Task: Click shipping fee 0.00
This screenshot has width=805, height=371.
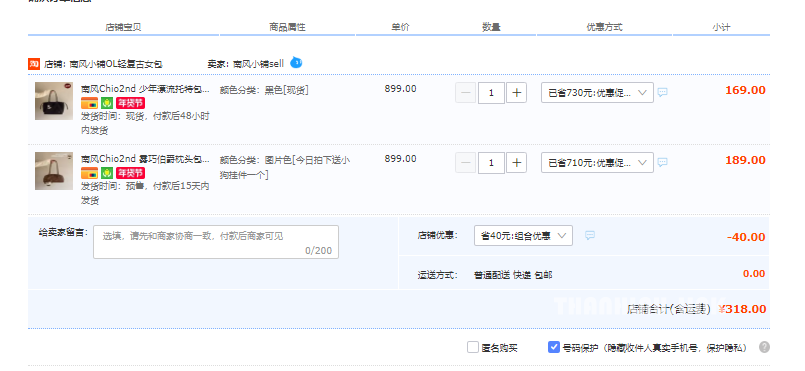Action: [754, 274]
